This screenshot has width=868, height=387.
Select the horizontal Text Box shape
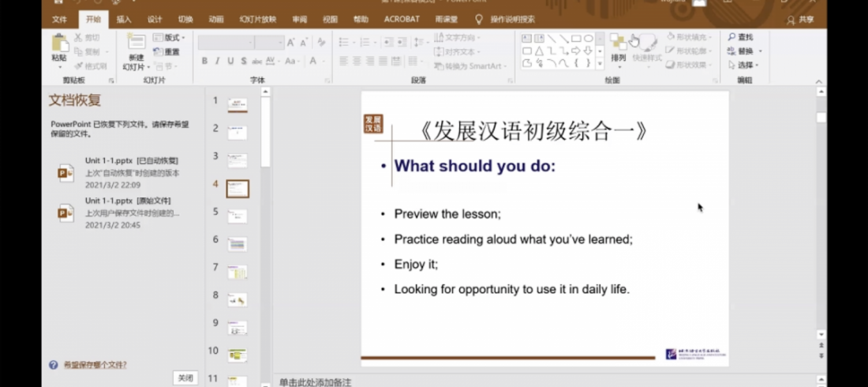click(526, 38)
